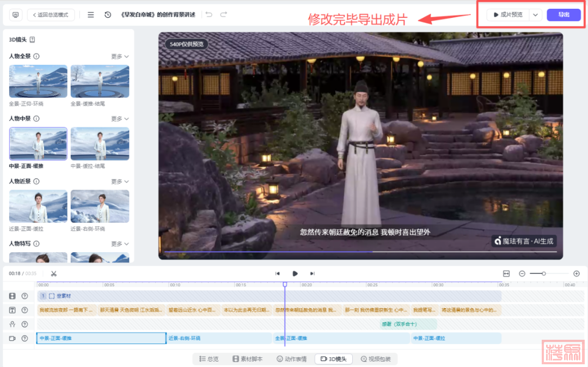Click 返回总览模式 back button
The height and width of the screenshot is (367, 588).
click(x=51, y=15)
